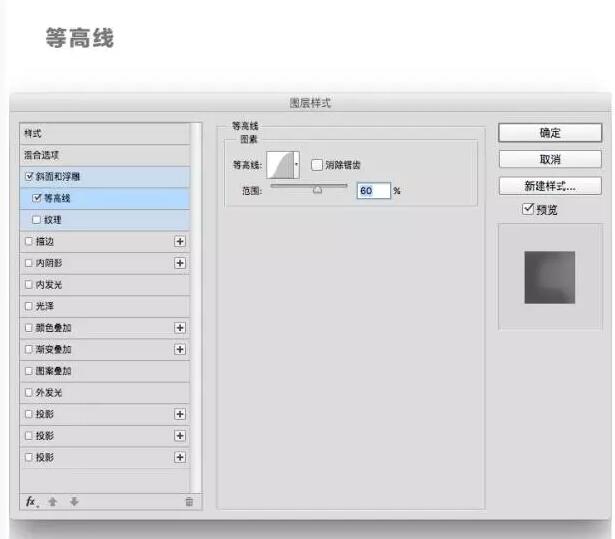615x539 pixels.
Task: Enable the 颜色叠加 checkbox
Action: [x=29, y=328]
